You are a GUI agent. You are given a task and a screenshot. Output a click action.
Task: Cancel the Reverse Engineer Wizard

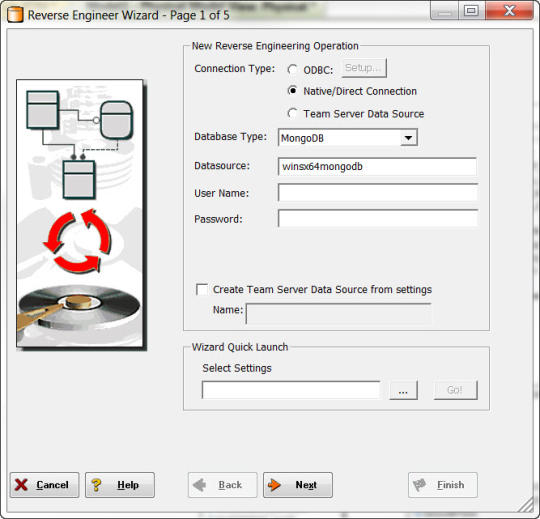coord(44,485)
